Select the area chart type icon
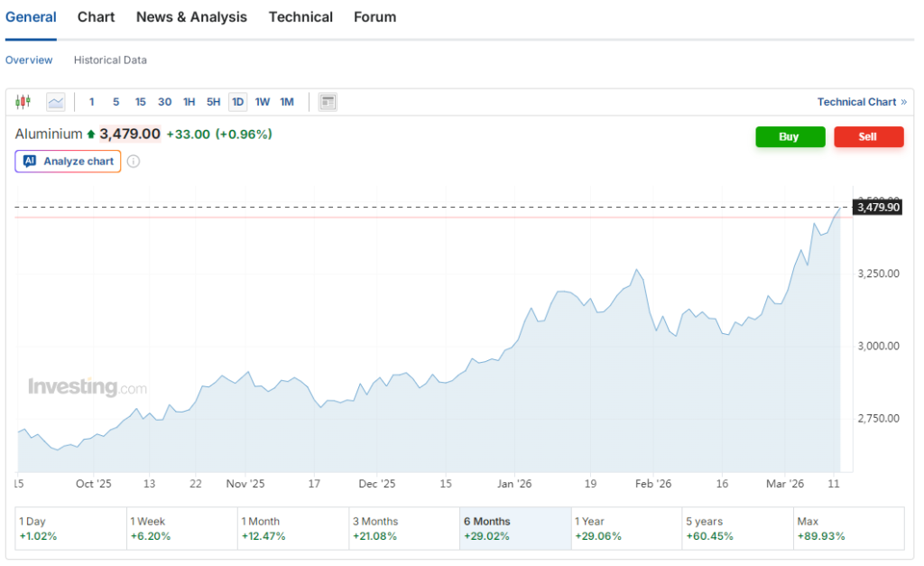 point(56,102)
